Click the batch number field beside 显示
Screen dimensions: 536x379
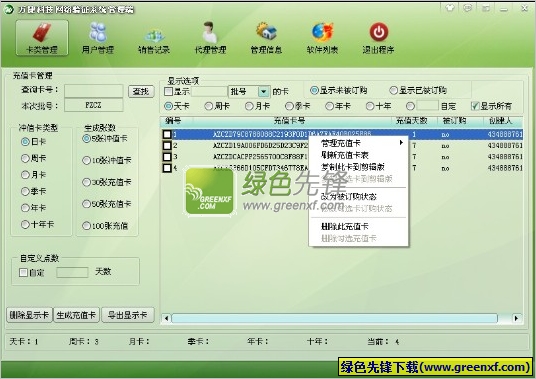click(x=209, y=91)
